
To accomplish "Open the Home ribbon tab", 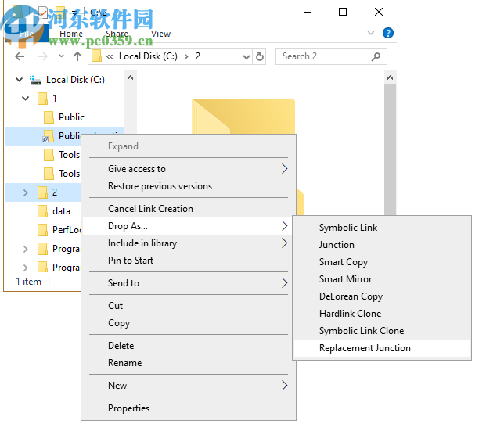I will pyautogui.click(x=71, y=34).
